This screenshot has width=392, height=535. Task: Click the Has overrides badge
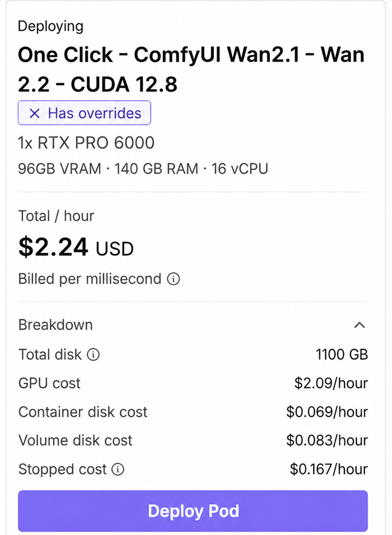(84, 113)
